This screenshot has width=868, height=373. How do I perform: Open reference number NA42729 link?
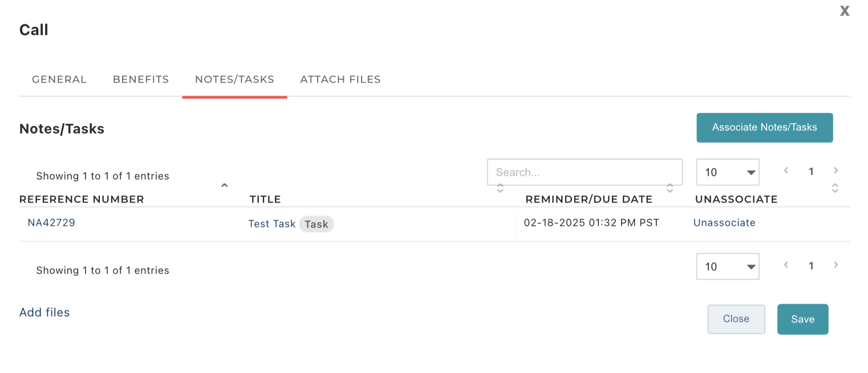pos(51,222)
